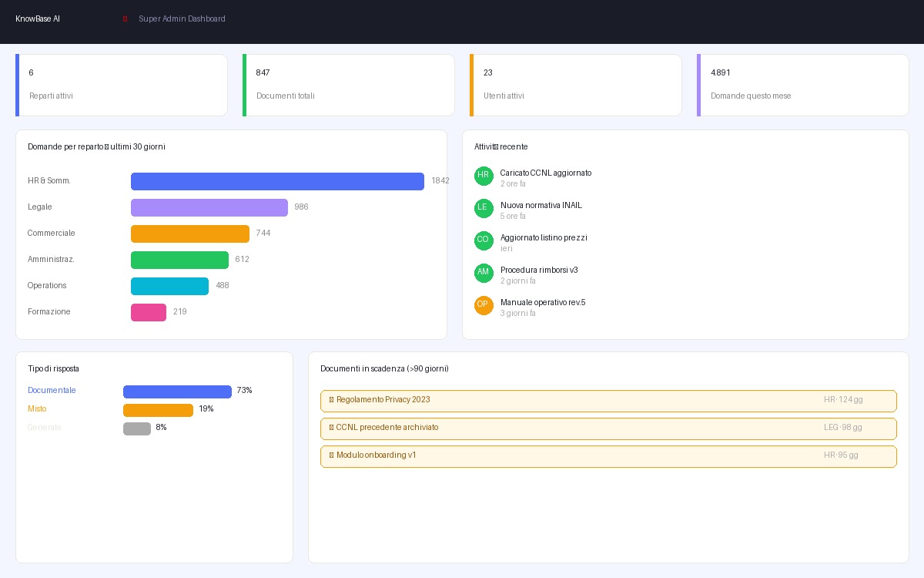Select the HR avatar for Caricato CCNL aggiornato
This screenshot has height=578, width=924.
[484, 176]
